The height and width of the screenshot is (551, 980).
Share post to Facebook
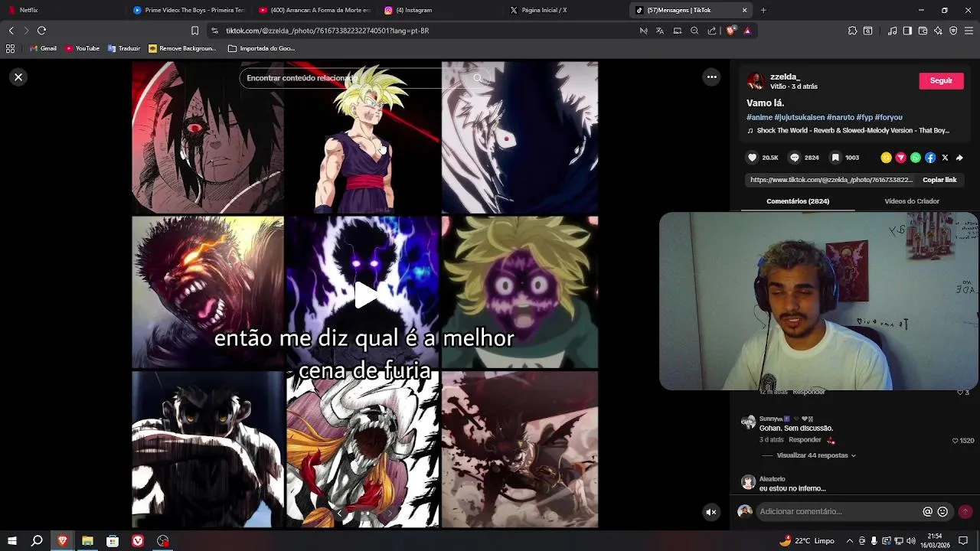point(930,158)
